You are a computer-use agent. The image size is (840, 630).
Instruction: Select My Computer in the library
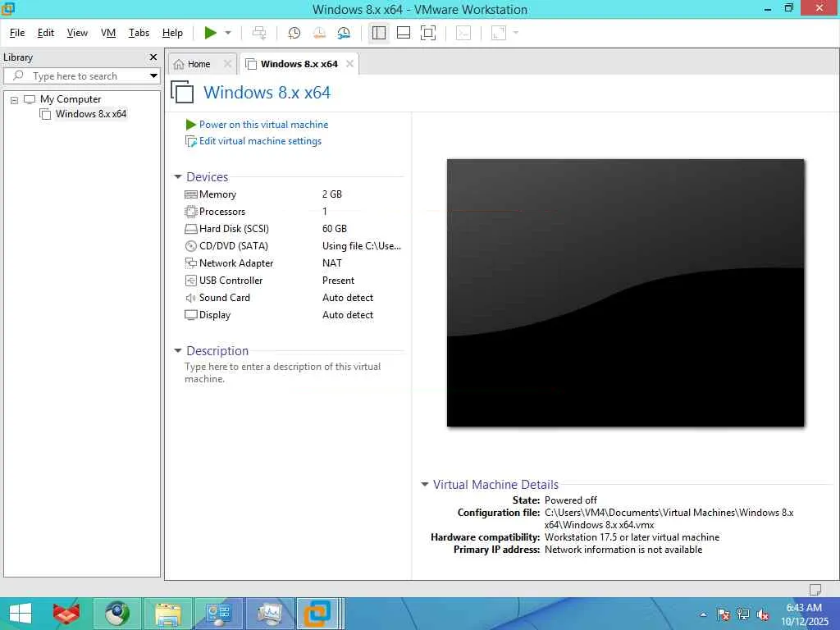71,99
